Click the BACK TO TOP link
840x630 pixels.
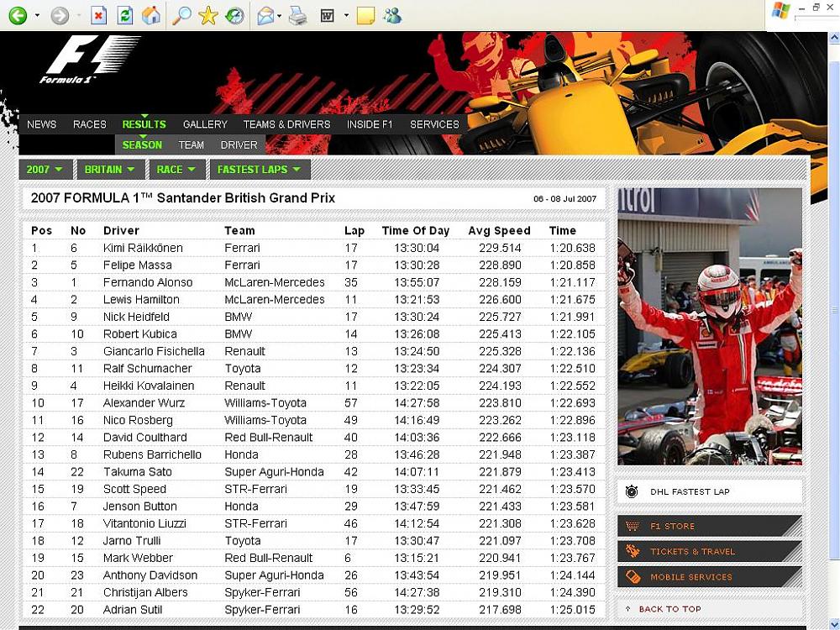click(x=669, y=609)
